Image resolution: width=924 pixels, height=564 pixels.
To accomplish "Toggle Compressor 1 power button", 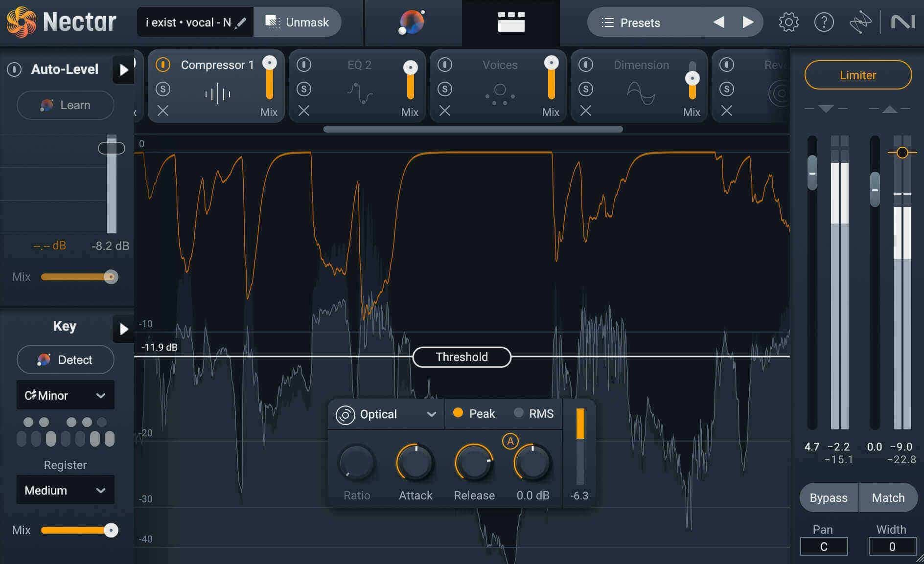I will click(x=163, y=65).
